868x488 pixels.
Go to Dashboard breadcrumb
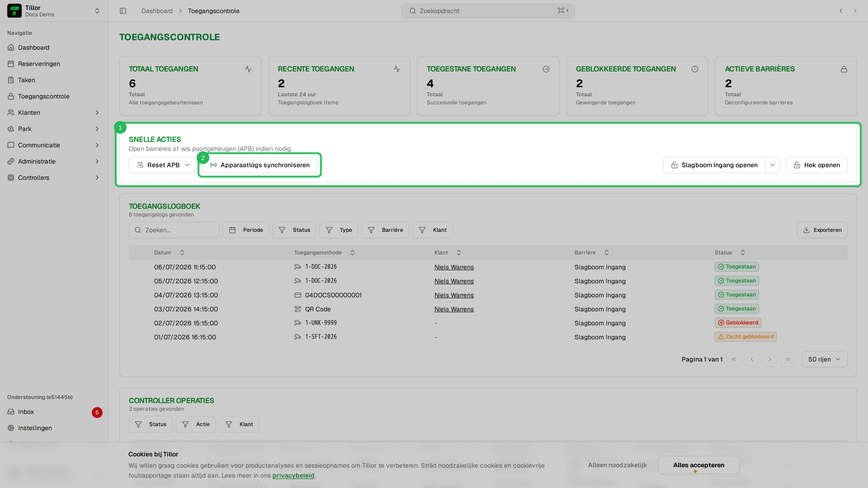pyautogui.click(x=157, y=11)
